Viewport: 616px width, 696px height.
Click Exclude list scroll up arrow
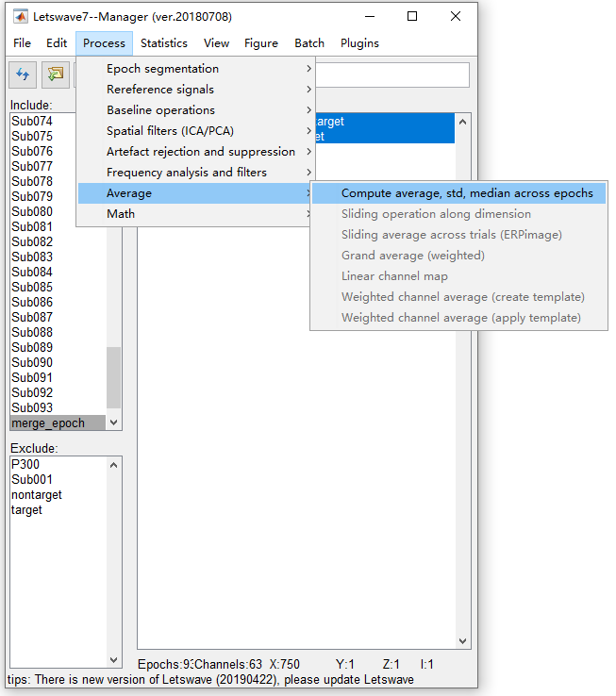point(114,465)
